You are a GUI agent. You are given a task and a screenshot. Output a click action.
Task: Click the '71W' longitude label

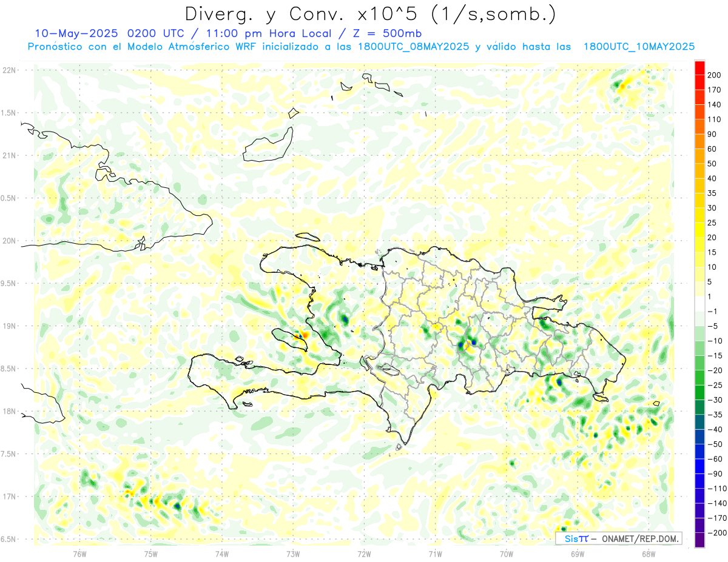pos(435,554)
